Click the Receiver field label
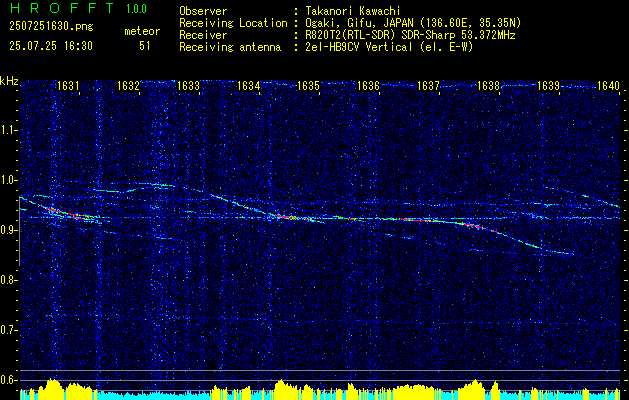 (203, 35)
